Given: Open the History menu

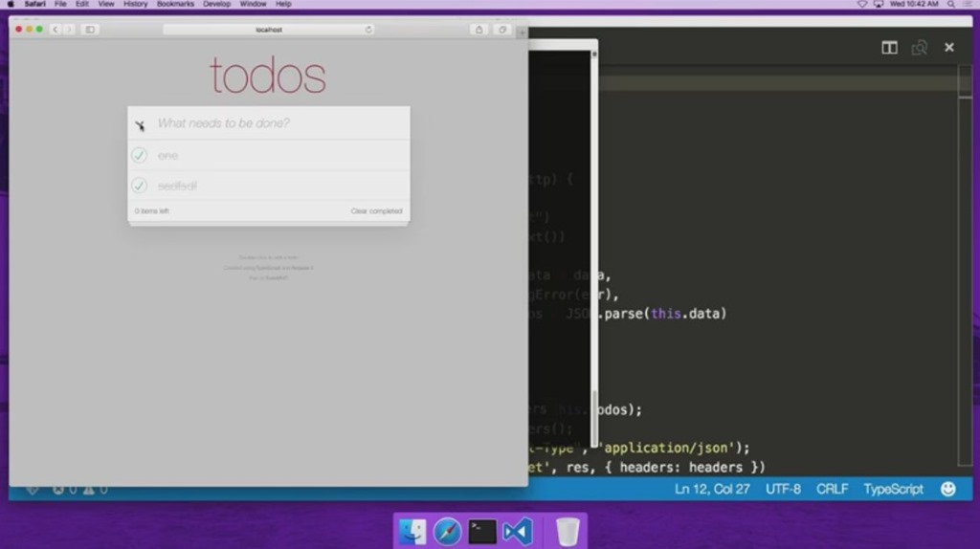Looking at the screenshot, I should click(x=135, y=4).
